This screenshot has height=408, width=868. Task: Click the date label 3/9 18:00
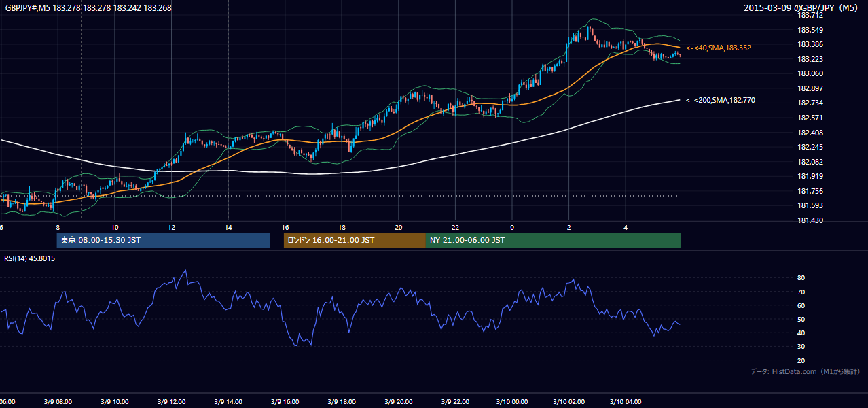342,402
